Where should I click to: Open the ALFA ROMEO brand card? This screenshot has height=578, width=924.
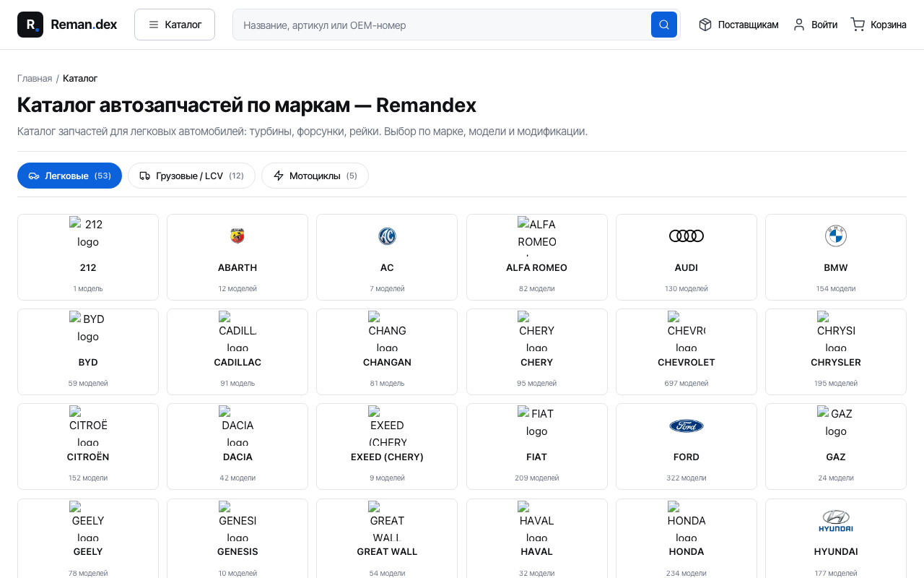click(x=536, y=257)
